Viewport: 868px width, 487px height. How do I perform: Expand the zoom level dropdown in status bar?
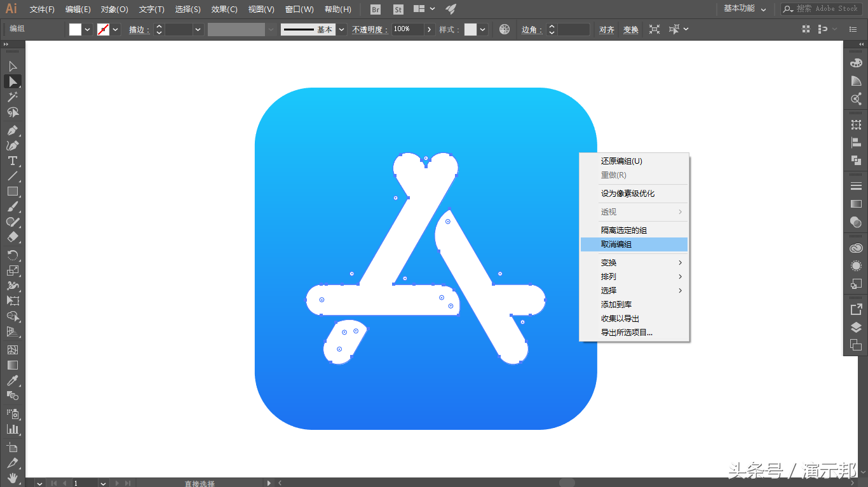coord(103,483)
